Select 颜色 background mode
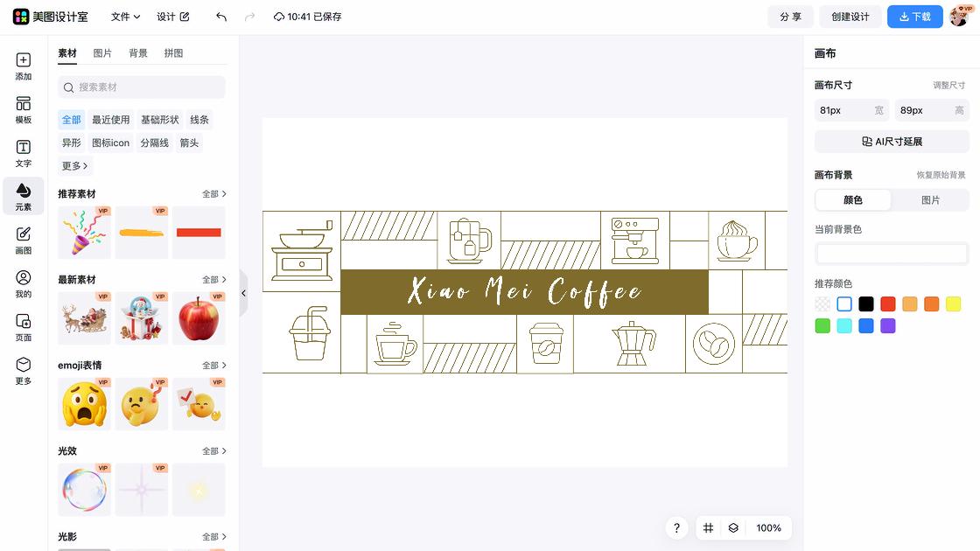The image size is (980, 551). pos(853,200)
